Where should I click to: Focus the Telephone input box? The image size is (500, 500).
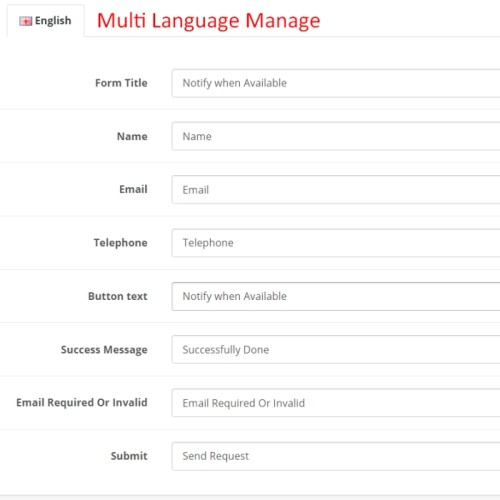pos(336,243)
